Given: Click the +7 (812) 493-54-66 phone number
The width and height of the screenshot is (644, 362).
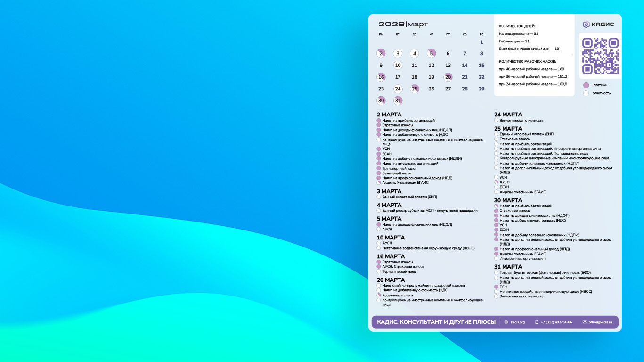Looking at the screenshot, I should click(556, 322).
